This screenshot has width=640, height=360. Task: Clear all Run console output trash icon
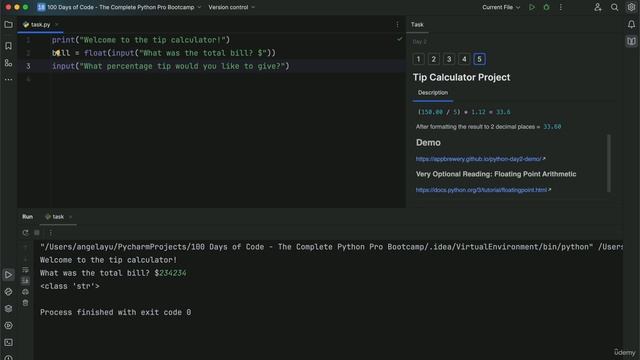click(25, 303)
